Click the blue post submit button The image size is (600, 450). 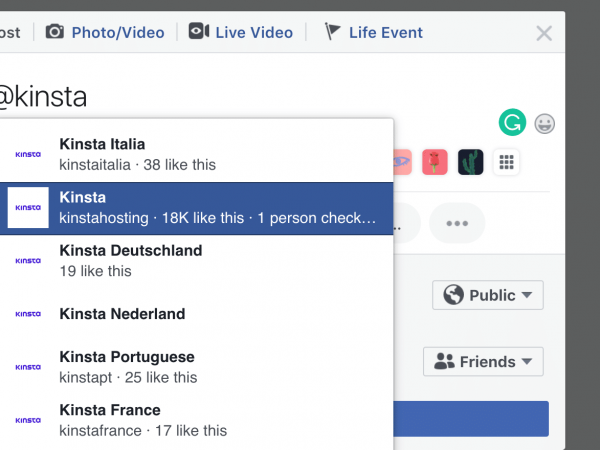(x=470, y=418)
